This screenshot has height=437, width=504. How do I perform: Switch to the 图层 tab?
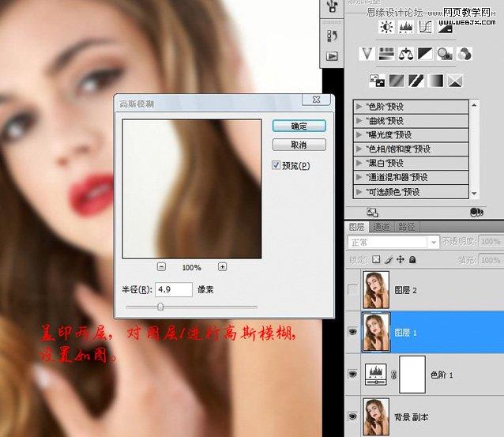pos(357,227)
